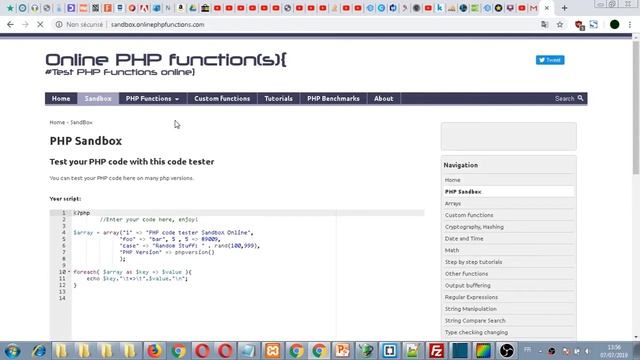
Task: Expand the PHP Functions dropdown menu
Action: click(152, 98)
